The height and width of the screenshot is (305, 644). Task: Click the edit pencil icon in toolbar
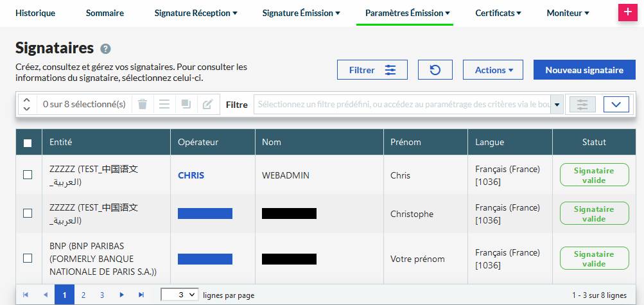(207, 104)
